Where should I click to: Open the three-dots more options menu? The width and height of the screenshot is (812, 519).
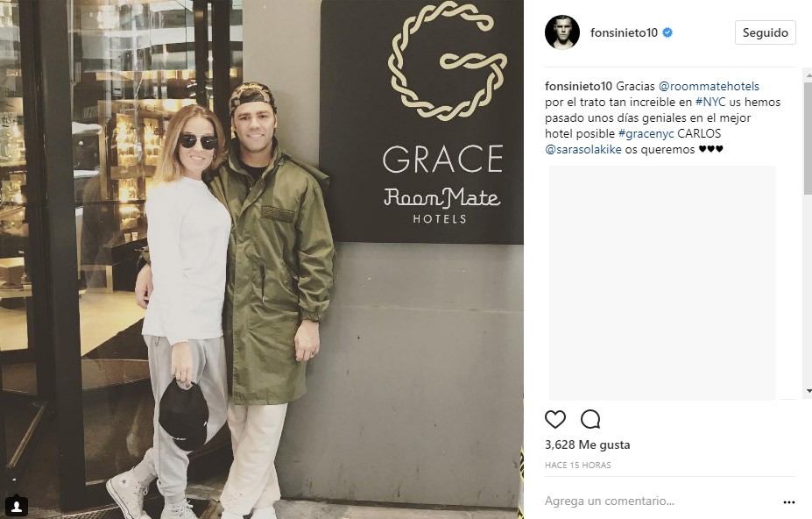coord(788,501)
